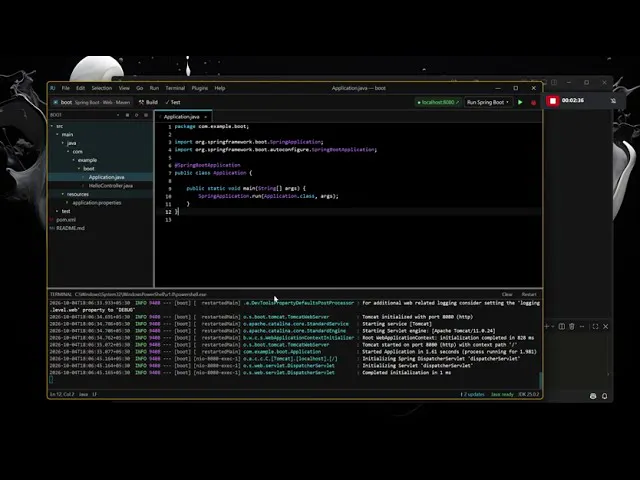This screenshot has width=640, height=480.
Task: Click the copilot icon beside the bell
Action: [593, 396]
